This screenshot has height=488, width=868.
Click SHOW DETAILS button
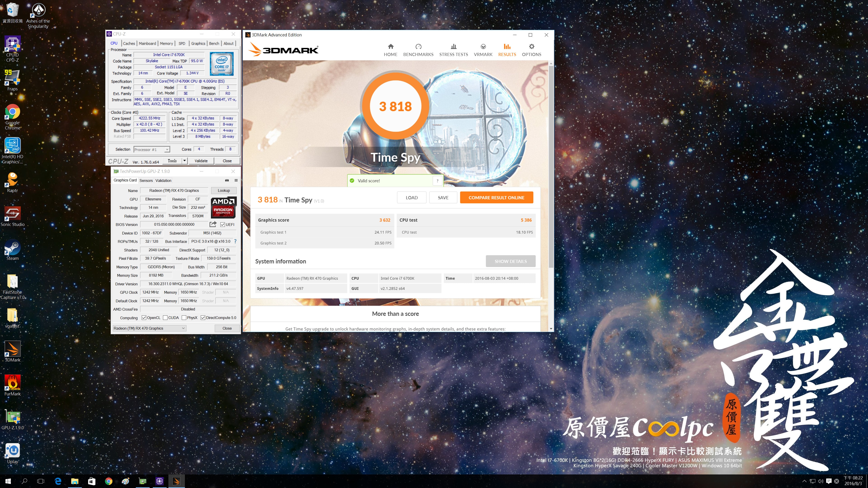click(x=510, y=261)
